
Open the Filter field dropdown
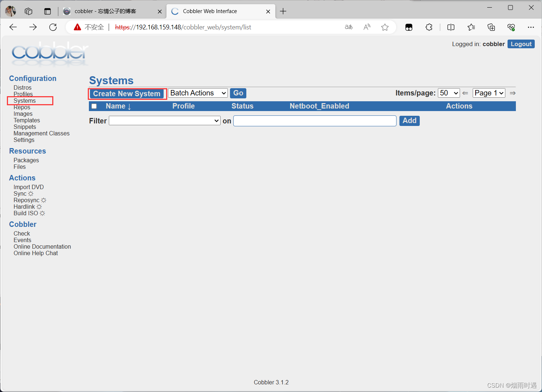[x=165, y=121]
